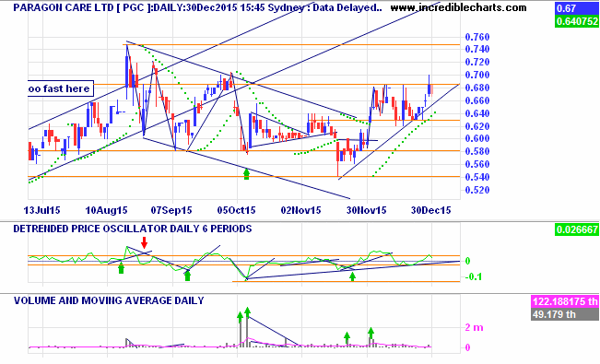
Task: Select the 05Oct15 date label
Action: coord(236,210)
